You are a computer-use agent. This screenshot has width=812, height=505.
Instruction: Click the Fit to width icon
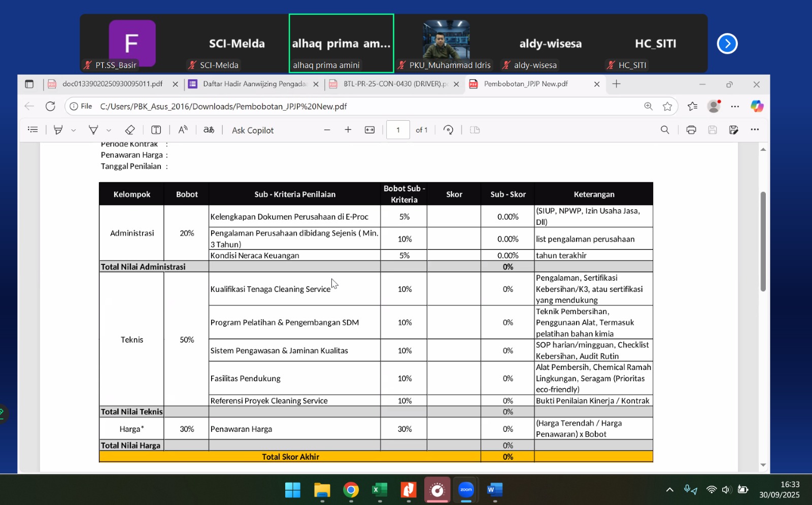pos(369,130)
